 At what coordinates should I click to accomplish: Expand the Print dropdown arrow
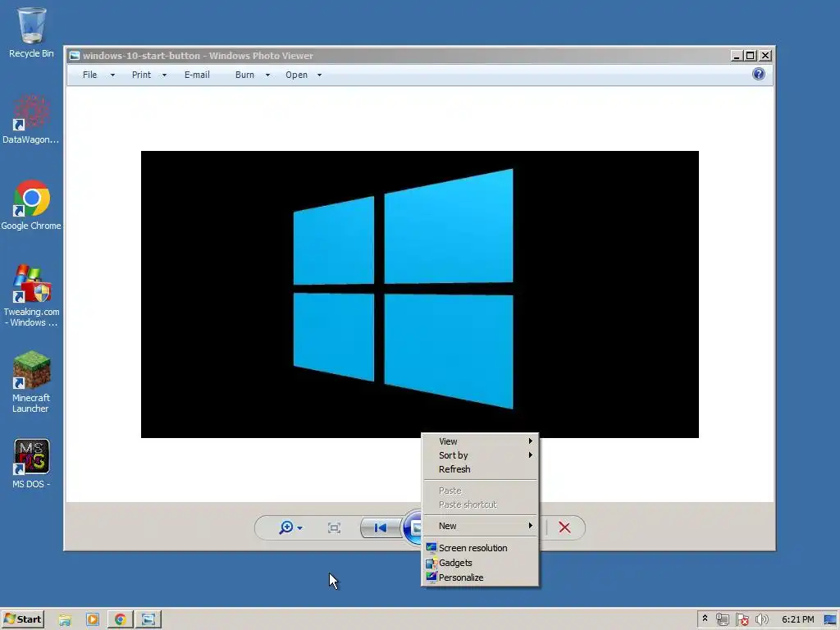(x=164, y=75)
